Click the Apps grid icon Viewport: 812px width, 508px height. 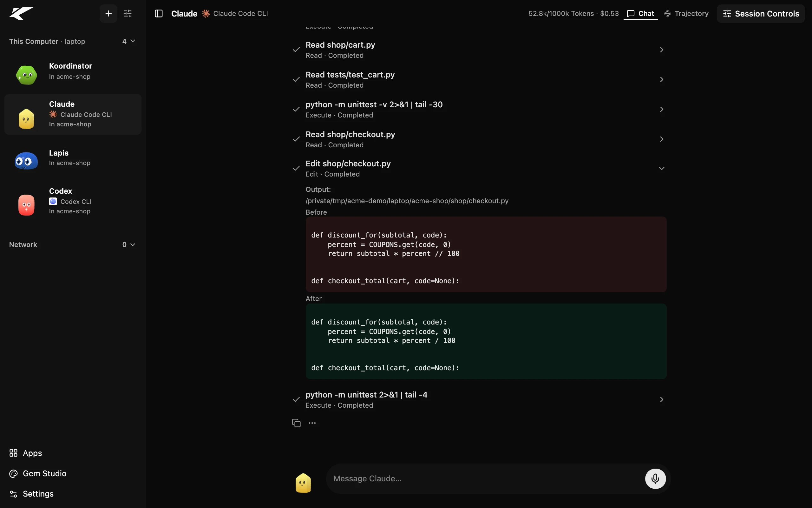[x=13, y=453]
